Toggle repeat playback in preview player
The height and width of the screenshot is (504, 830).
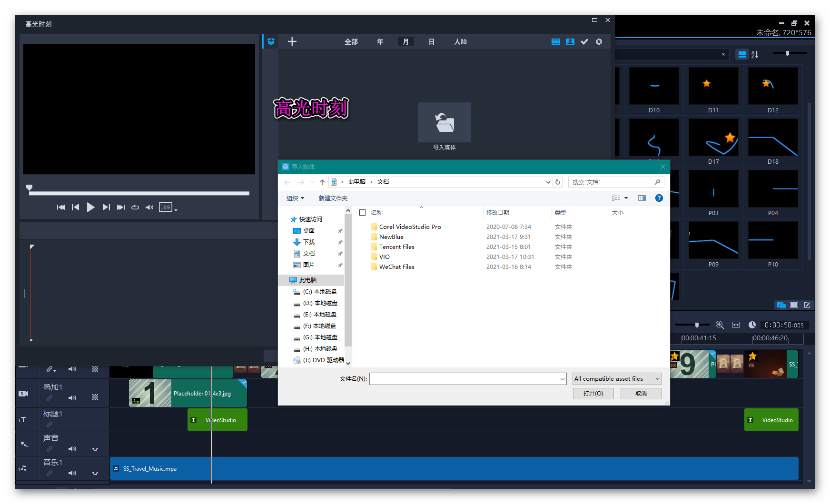pyautogui.click(x=135, y=207)
